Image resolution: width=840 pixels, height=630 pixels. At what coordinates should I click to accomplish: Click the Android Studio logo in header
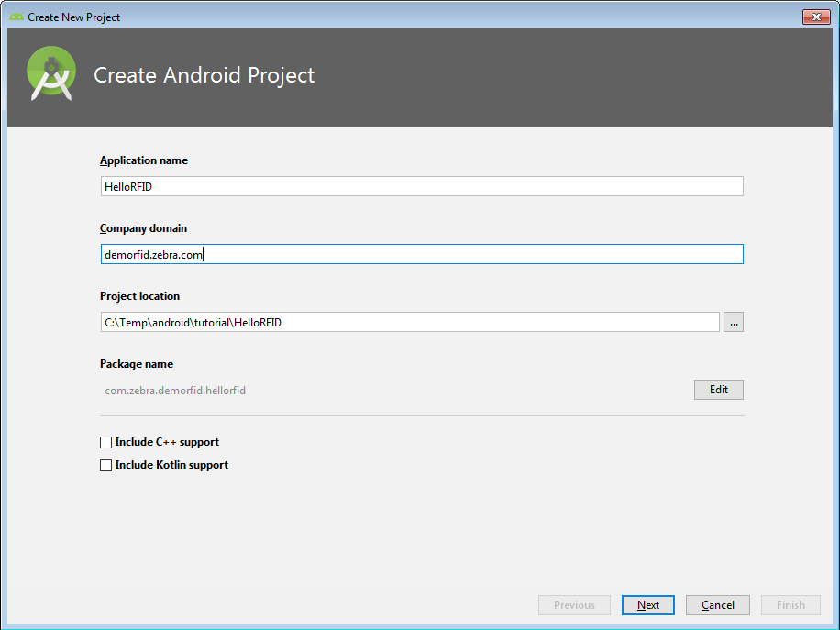[51, 75]
